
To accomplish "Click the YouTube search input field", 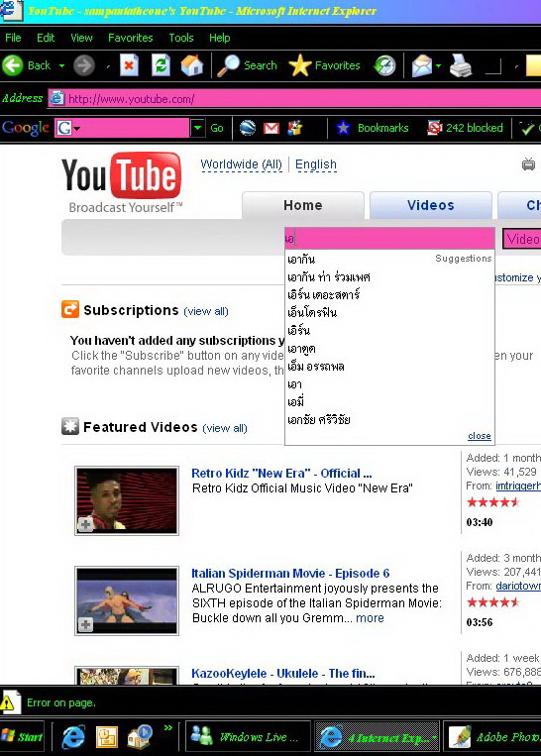I will click(x=389, y=238).
